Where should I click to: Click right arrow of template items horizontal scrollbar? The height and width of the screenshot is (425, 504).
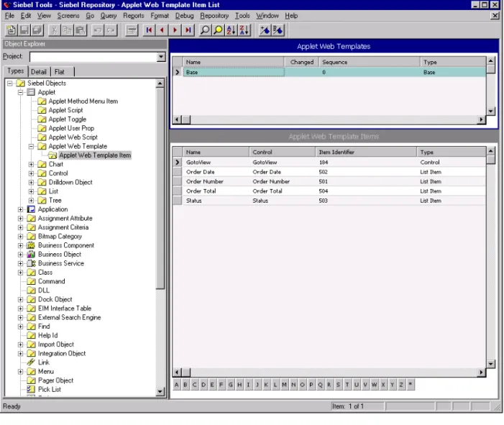pyautogui.click(x=481, y=373)
